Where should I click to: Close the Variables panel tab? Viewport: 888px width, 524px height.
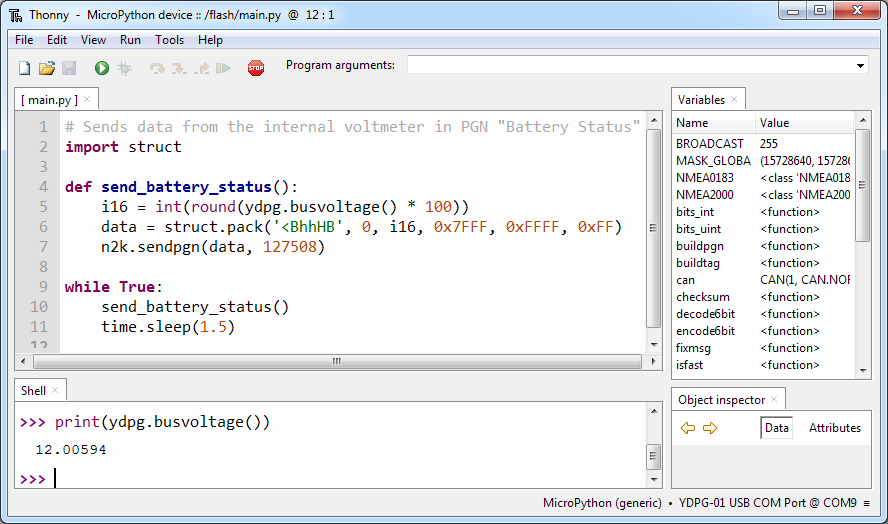tap(734, 99)
